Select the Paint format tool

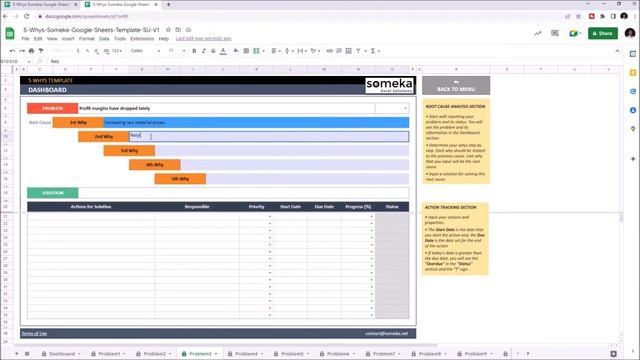tap(41, 51)
